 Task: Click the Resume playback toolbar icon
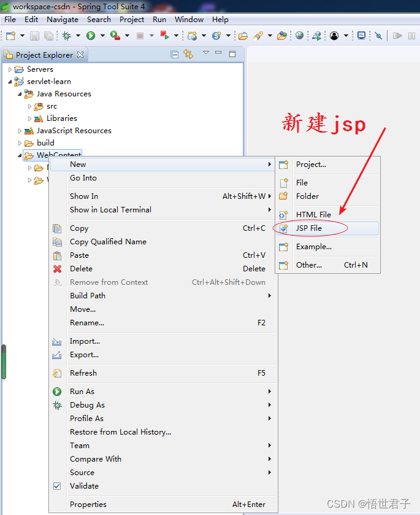[397, 36]
